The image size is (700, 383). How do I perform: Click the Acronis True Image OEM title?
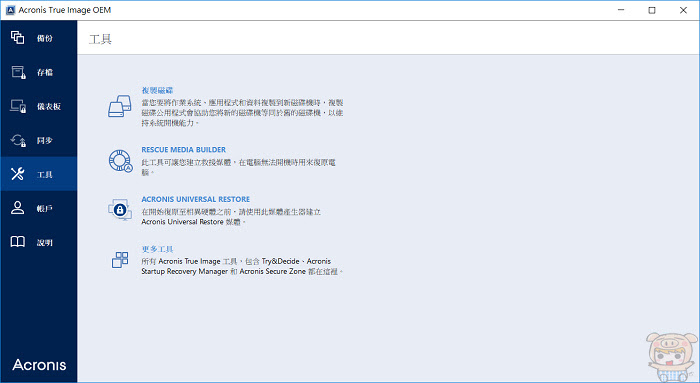[x=65, y=10]
